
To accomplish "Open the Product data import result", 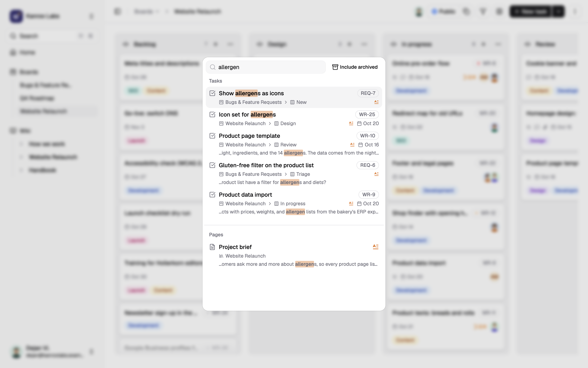I will [x=294, y=203].
